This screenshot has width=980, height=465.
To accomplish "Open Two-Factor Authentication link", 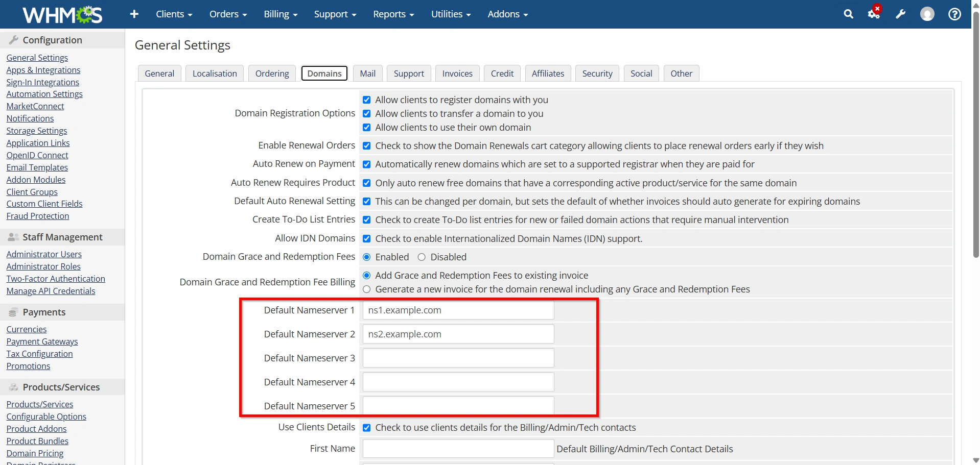I will [56, 279].
